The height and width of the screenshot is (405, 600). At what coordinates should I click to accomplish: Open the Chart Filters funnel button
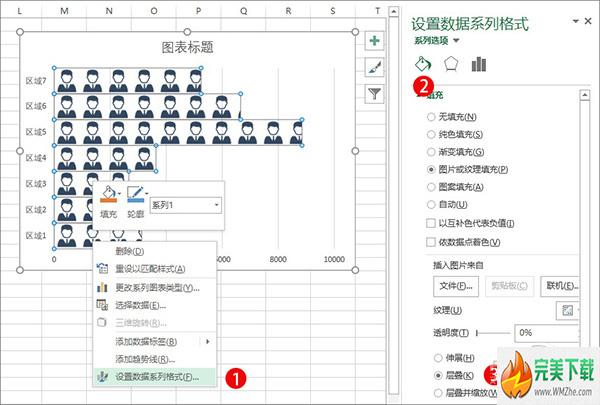[374, 93]
